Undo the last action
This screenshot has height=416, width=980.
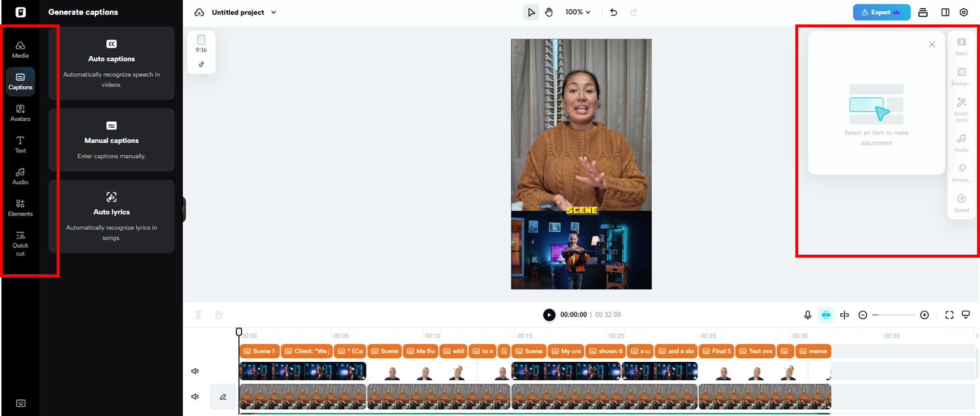pyautogui.click(x=614, y=12)
